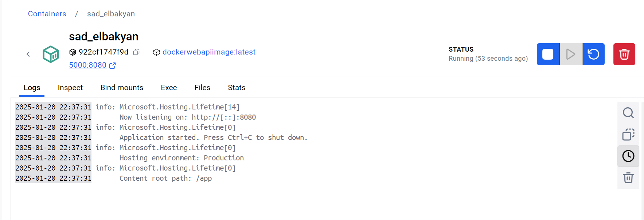
Task: View the Stats tab
Action: tap(237, 88)
